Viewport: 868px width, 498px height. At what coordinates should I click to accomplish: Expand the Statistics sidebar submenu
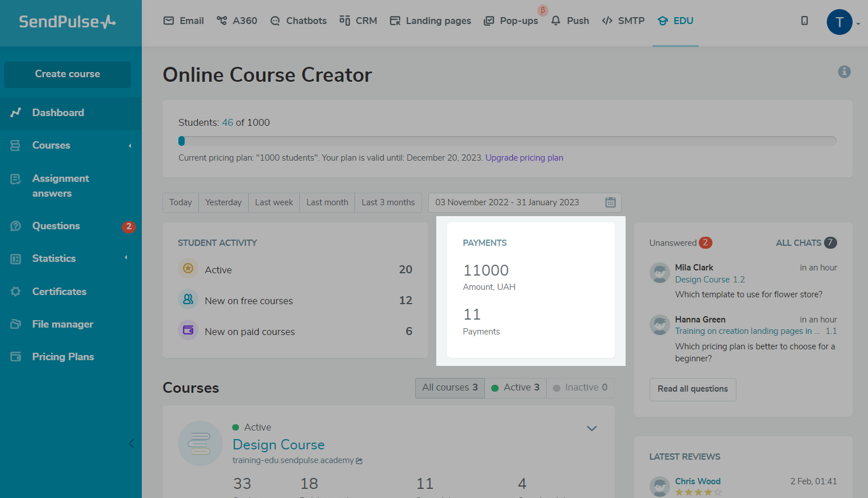tap(126, 258)
